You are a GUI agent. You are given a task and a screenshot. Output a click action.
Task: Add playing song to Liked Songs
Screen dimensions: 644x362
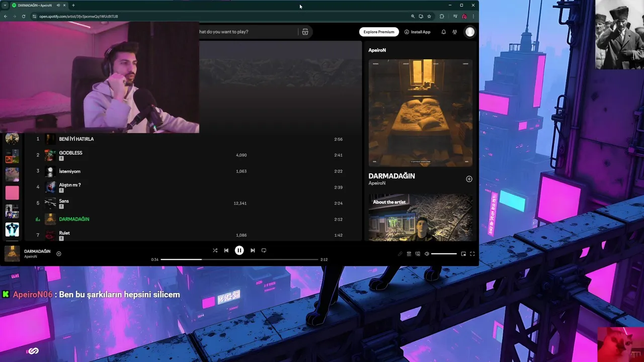pos(59,254)
